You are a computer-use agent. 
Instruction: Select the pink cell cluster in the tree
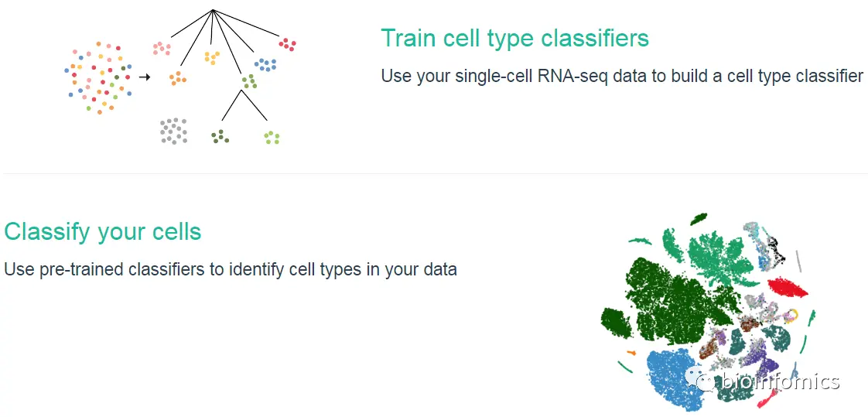(162, 48)
